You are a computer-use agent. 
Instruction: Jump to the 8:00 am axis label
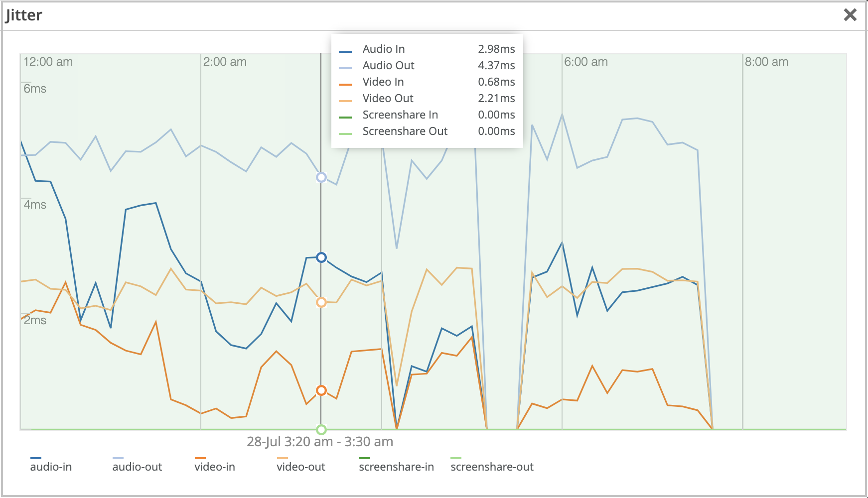click(766, 62)
